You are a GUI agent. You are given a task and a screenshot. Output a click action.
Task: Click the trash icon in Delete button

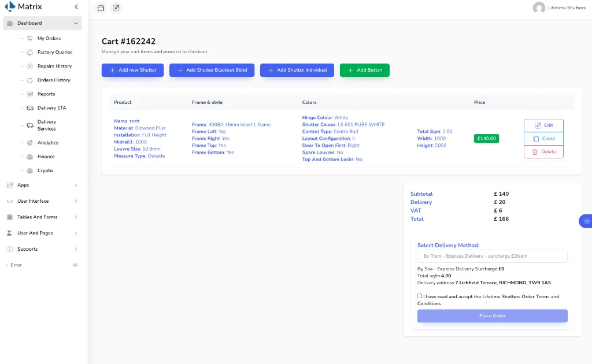(x=535, y=152)
